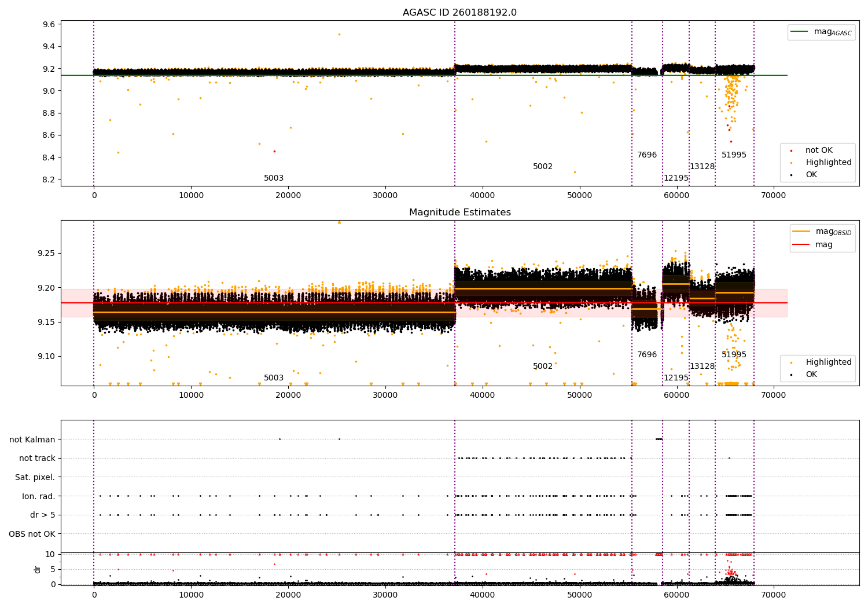The height and width of the screenshot is (608, 868).
Task: Click x-axis tick '40000' under top plot
Action: tap(482, 195)
